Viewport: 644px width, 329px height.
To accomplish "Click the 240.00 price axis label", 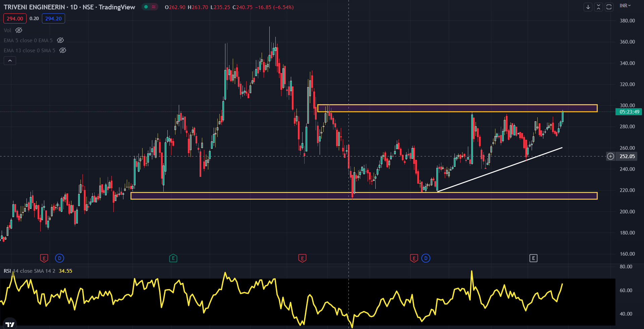I will pos(627,169).
